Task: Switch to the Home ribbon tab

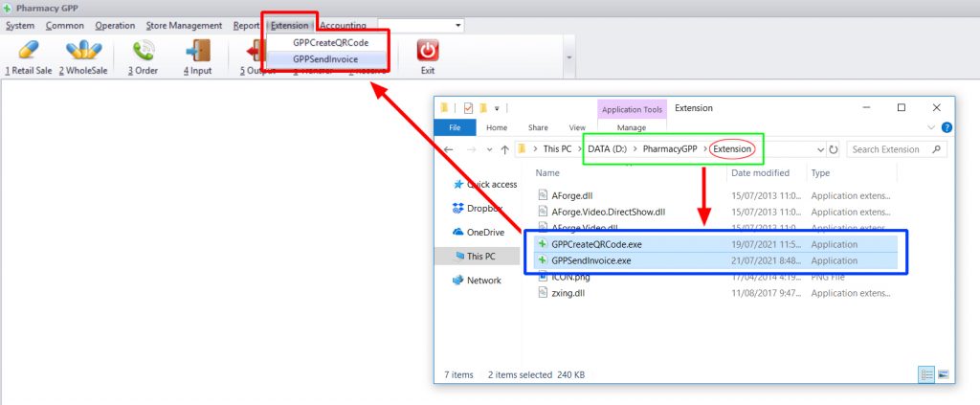Action: [497, 127]
